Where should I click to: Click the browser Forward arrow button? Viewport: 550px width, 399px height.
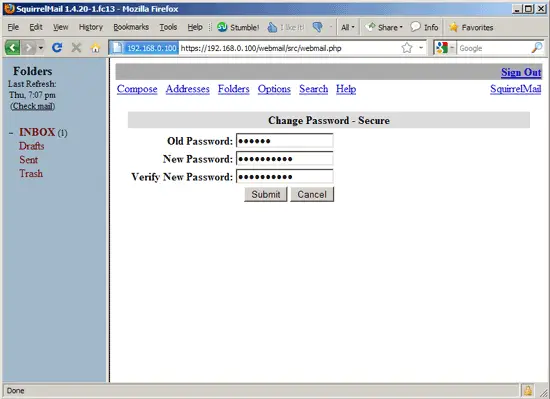[x=29, y=47]
